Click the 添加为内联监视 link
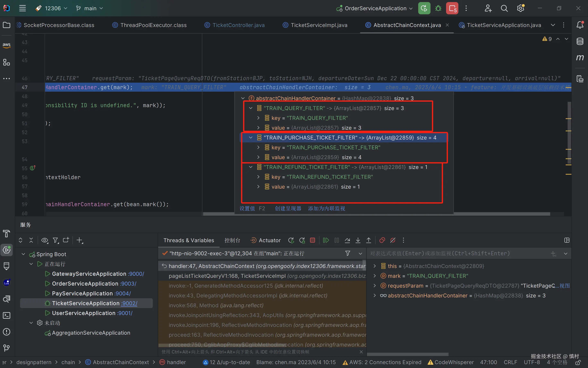 click(326, 209)
